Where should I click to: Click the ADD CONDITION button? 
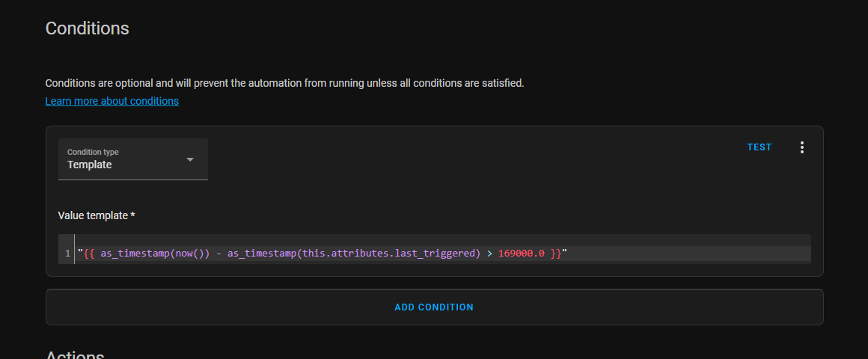(434, 307)
